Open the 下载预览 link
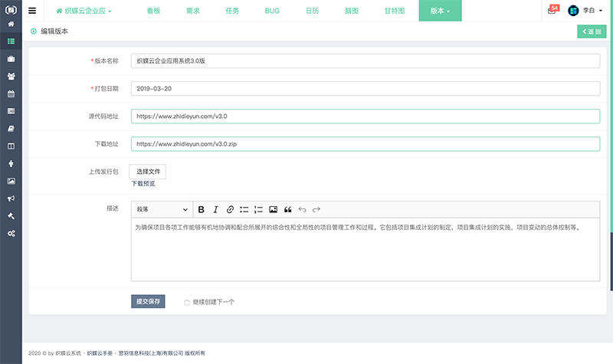 [x=143, y=184]
